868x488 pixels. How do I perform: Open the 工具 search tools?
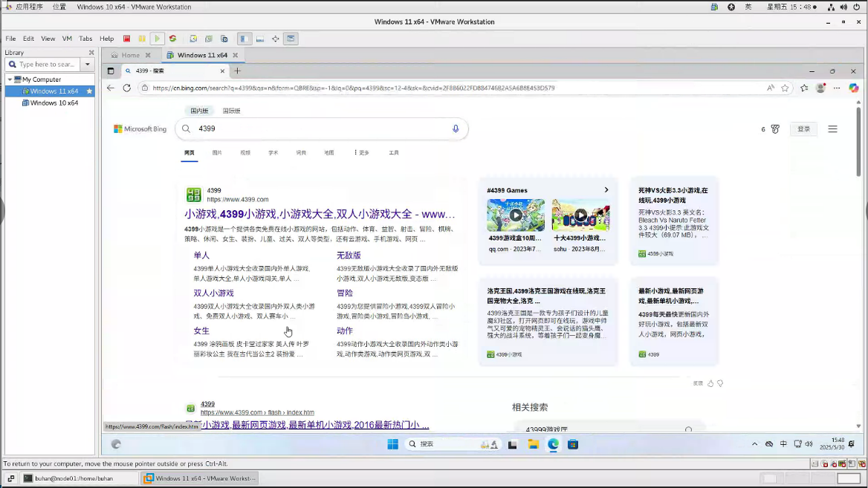[394, 153]
